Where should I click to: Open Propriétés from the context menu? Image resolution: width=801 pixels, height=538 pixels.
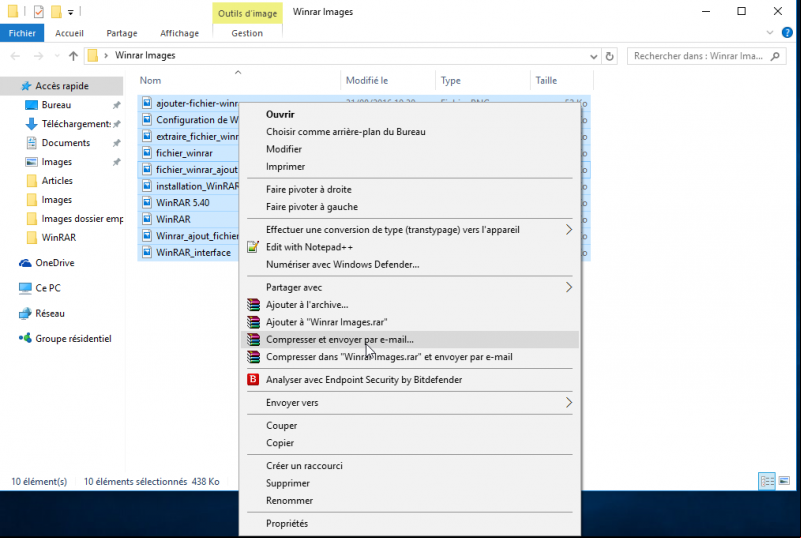(410, 524)
